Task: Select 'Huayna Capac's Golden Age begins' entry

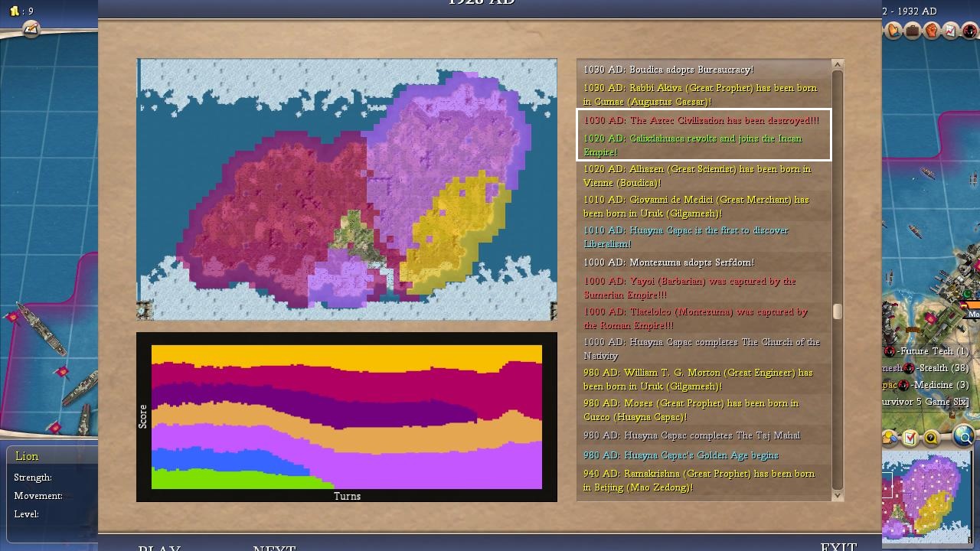Action: (x=704, y=455)
